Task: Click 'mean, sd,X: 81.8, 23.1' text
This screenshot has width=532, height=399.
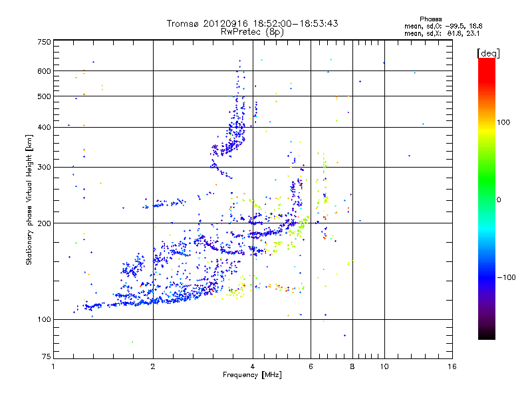Action: point(442,33)
